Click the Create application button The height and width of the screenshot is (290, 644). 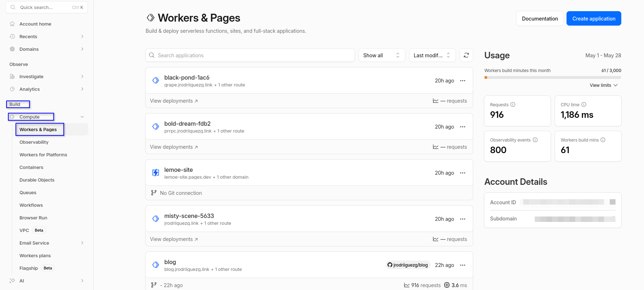pyautogui.click(x=594, y=18)
